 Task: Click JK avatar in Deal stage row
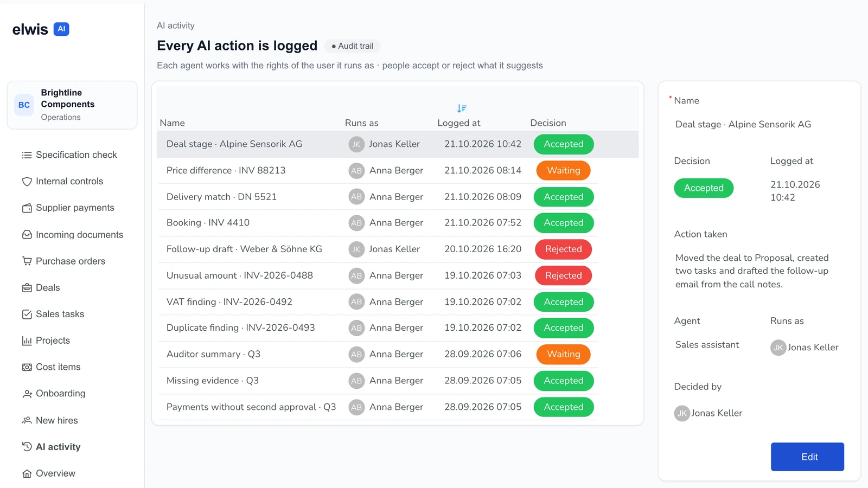pos(356,144)
